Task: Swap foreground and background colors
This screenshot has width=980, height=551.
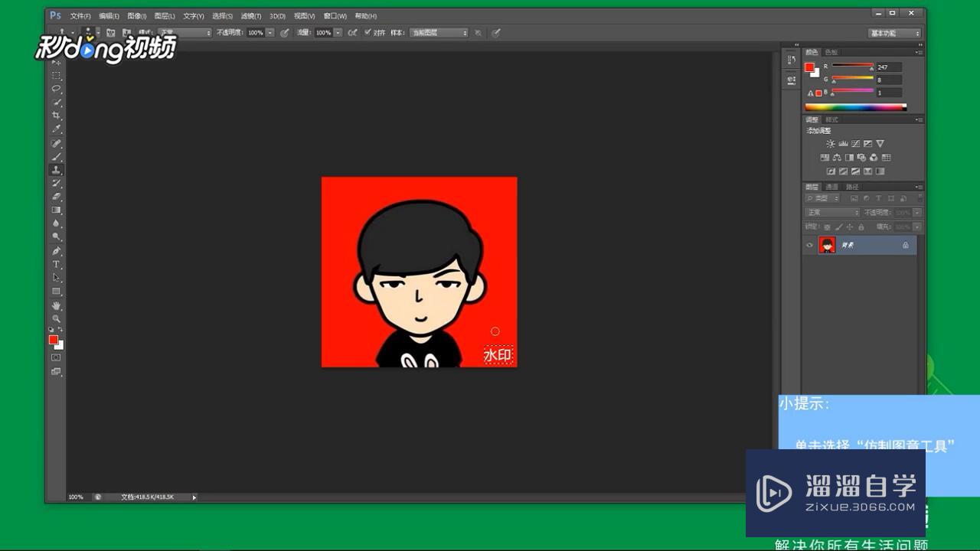Action: (60, 330)
